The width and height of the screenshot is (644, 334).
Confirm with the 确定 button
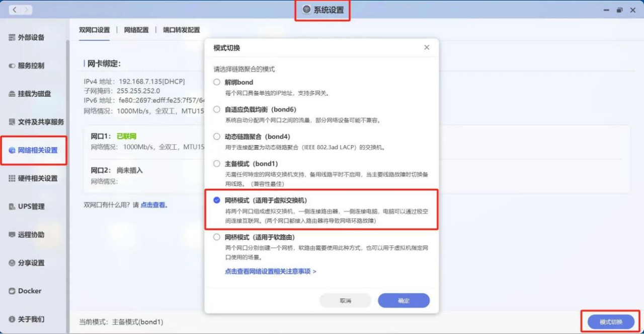click(404, 300)
